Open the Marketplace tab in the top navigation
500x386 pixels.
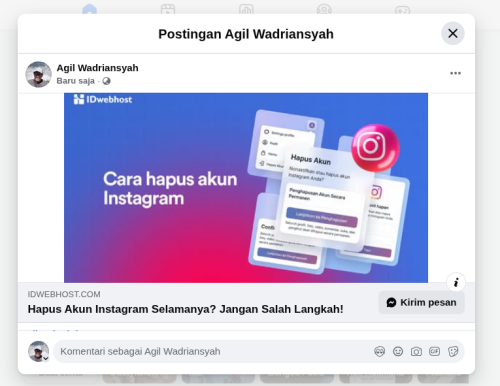click(246, 9)
